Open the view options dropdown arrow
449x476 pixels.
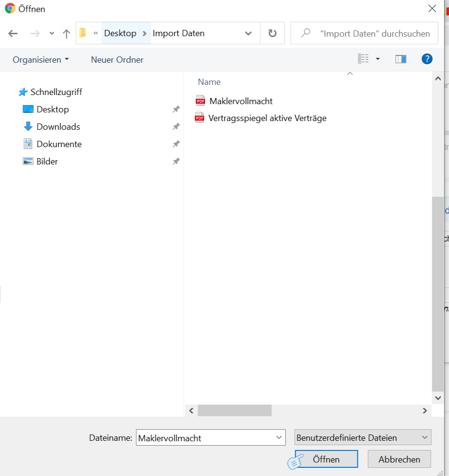[378, 59]
